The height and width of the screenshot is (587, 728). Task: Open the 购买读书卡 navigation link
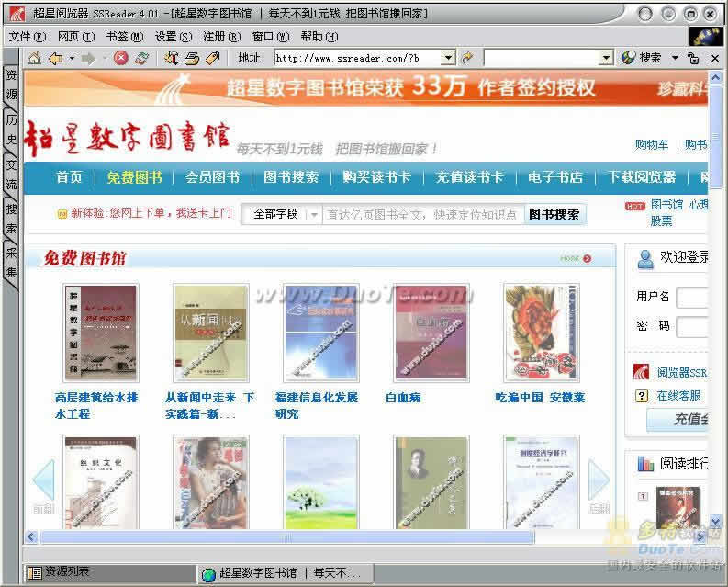point(376,177)
